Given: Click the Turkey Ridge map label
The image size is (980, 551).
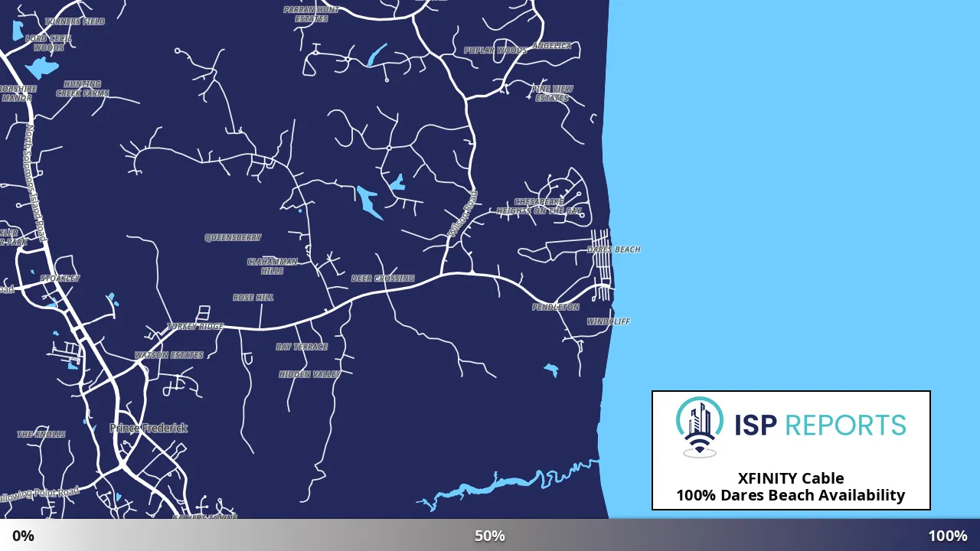Looking at the screenshot, I should [x=195, y=327].
